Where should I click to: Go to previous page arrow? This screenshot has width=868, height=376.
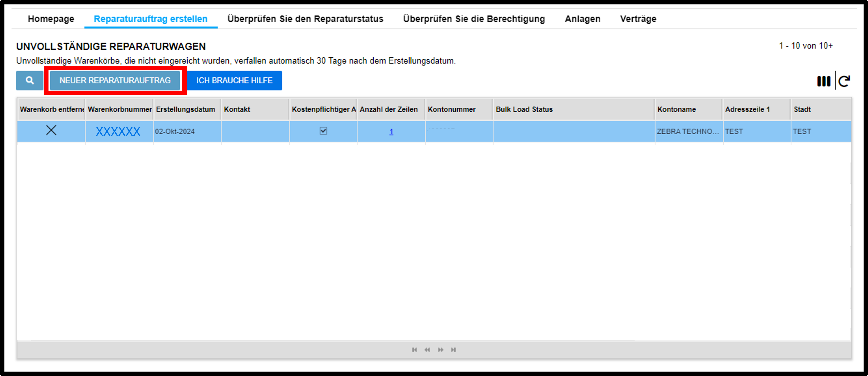(x=427, y=350)
